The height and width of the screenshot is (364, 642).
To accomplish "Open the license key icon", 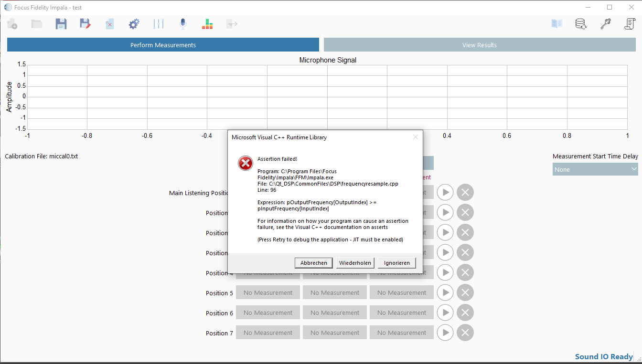I will [606, 24].
